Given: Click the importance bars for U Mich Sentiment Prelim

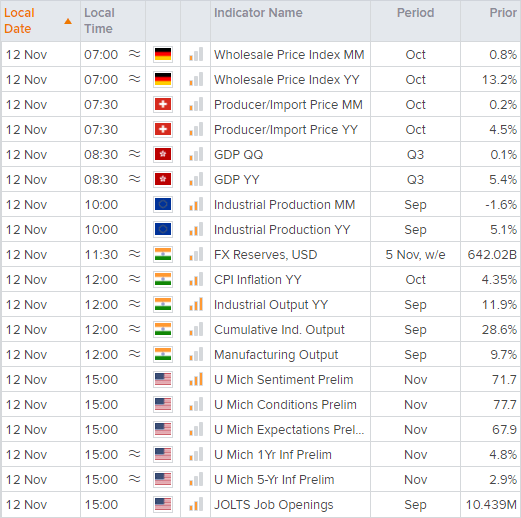Looking at the screenshot, I should [196, 379].
